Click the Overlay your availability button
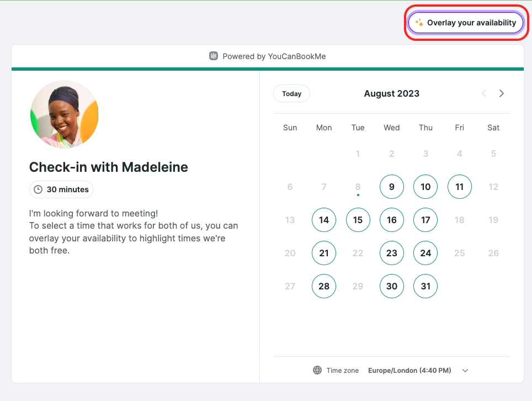The width and height of the screenshot is (532, 401). tap(466, 23)
